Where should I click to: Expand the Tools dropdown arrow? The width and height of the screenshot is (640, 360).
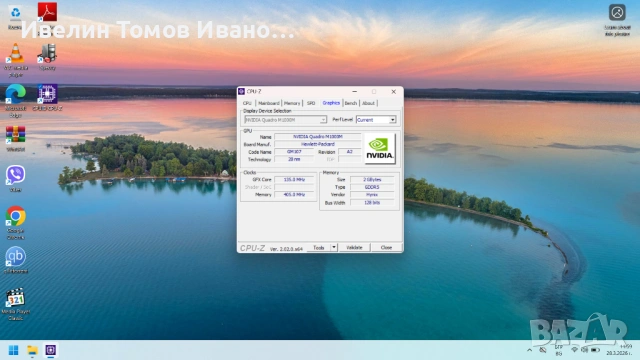pos(334,247)
